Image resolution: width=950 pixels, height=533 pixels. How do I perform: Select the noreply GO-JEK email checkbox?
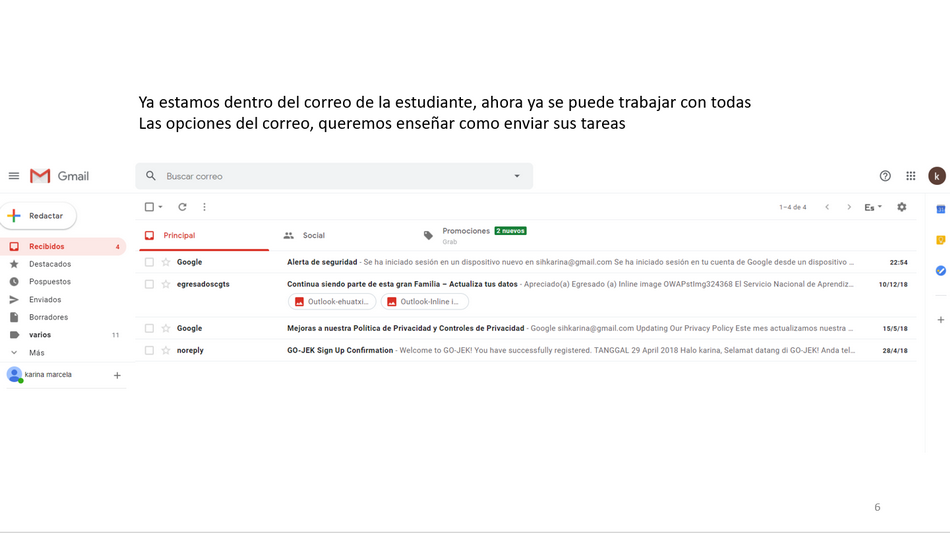[149, 350]
